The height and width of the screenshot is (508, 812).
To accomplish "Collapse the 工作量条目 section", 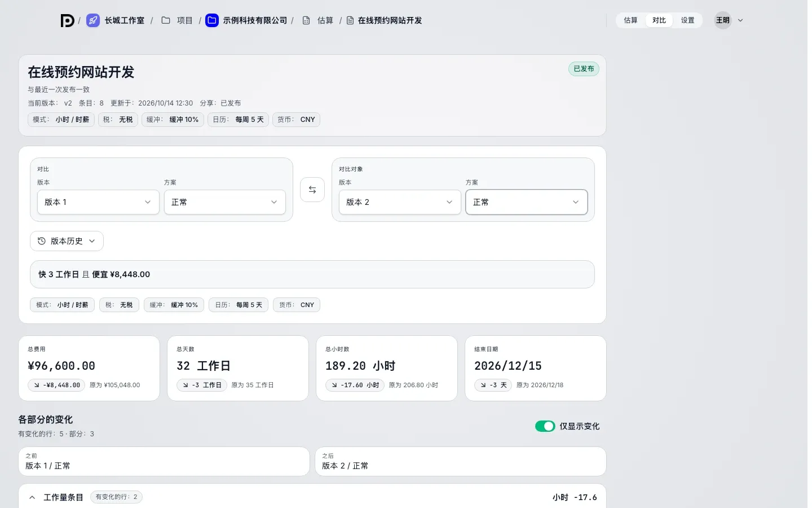I will point(32,497).
